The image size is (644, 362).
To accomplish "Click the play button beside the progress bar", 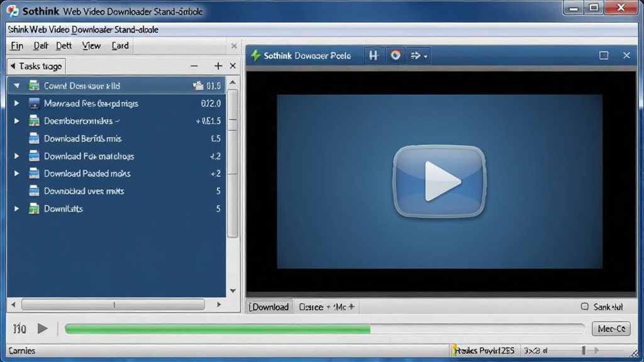I will pos(42,328).
